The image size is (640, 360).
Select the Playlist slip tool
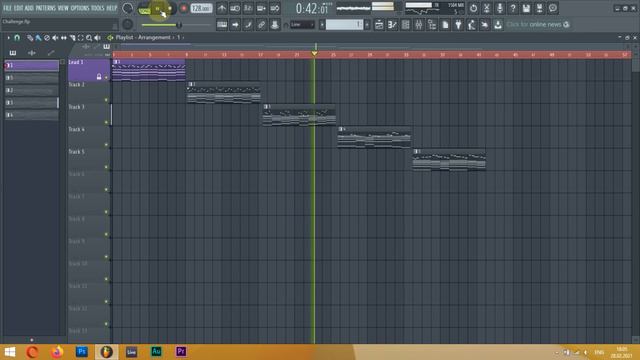pyautogui.click(x=64, y=38)
